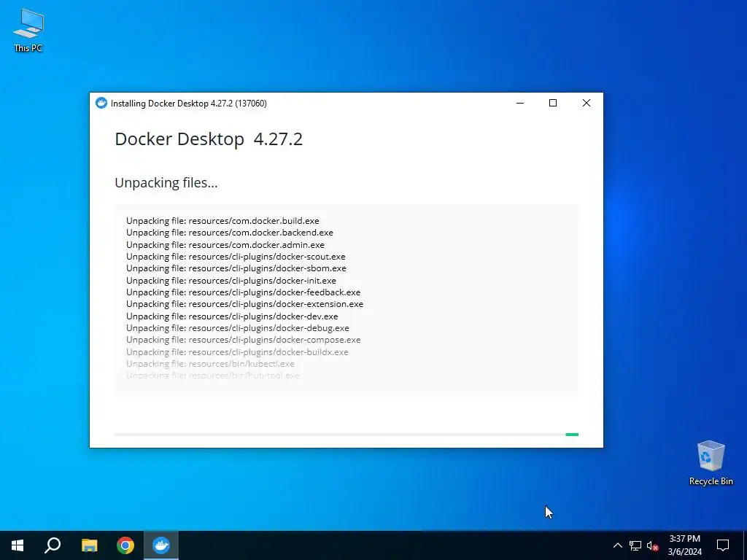Select the kubectl.exe log line
Screen dimensions: 747x560
[x=210, y=363]
